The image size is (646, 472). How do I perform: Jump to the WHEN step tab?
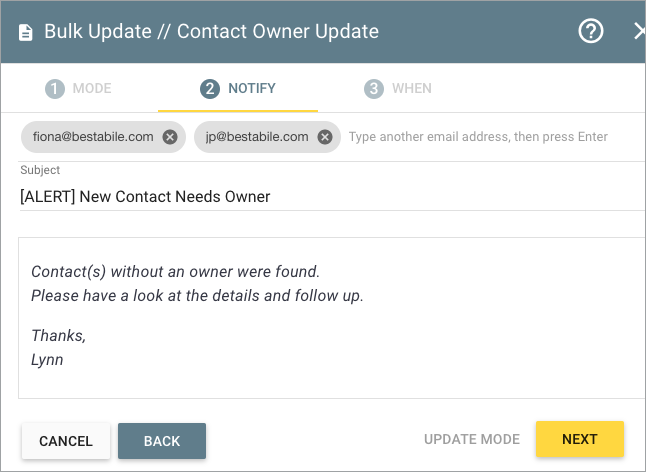coord(398,89)
